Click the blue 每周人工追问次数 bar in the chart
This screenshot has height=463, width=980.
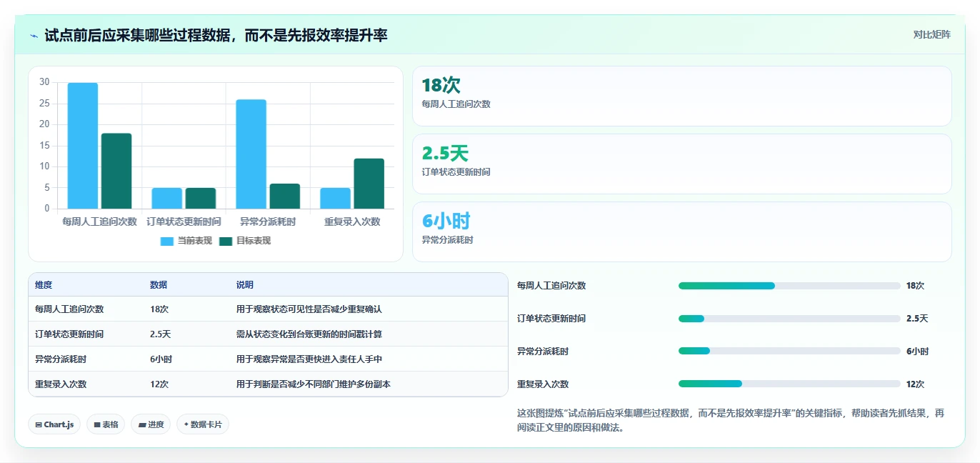coord(83,146)
